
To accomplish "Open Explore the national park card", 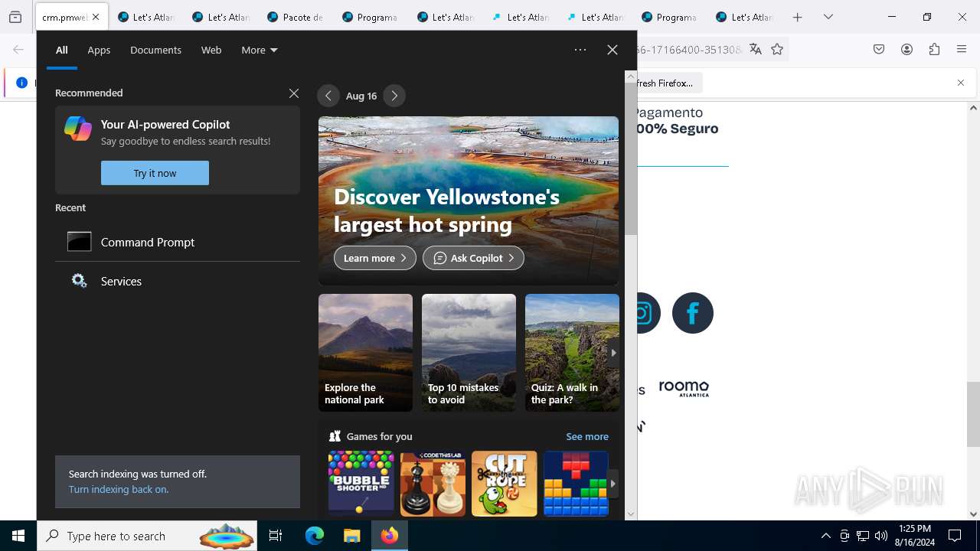I will [365, 353].
